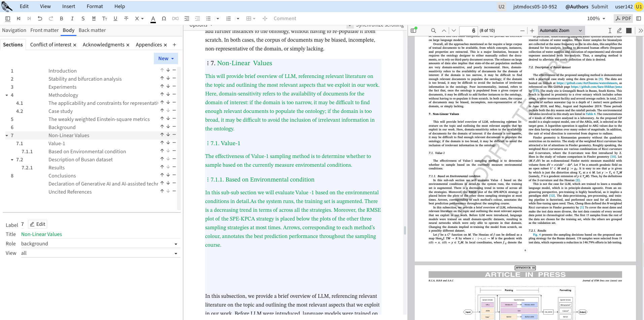
Task: Toggle PDF viewer sidebar icon
Action: [x=414, y=31]
